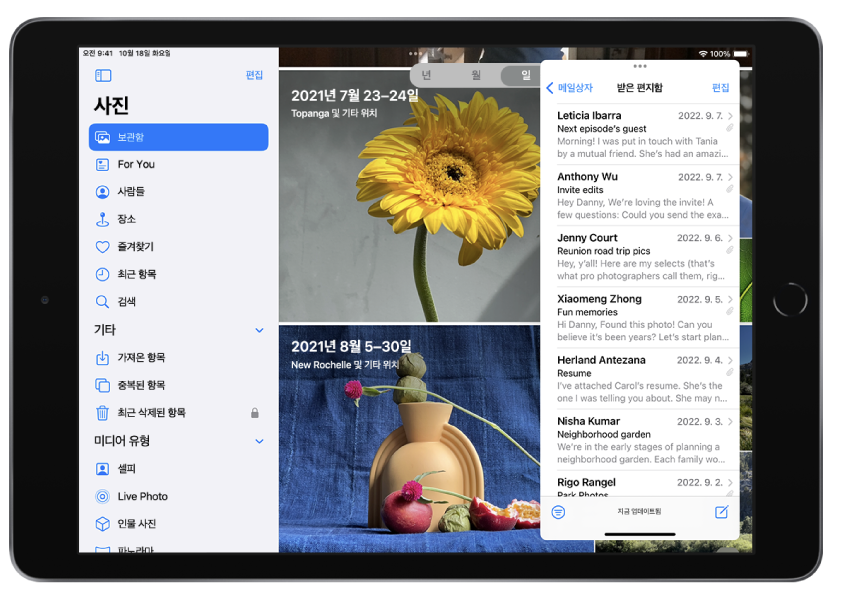Toggle the Photos sidebar icon

click(103, 75)
